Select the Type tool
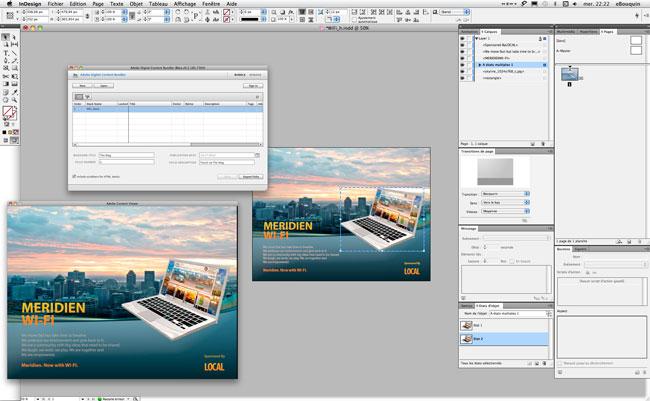This screenshot has width=650, height=401. pyautogui.click(x=5, y=53)
